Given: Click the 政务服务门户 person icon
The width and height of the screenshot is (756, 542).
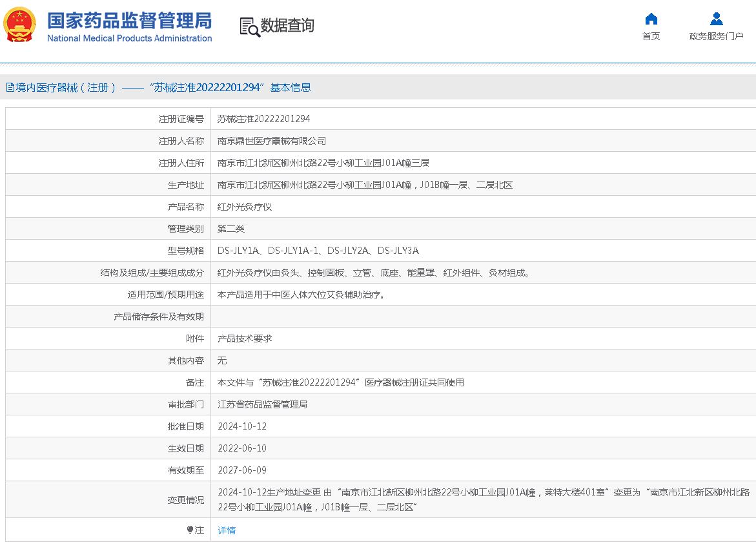Looking at the screenshot, I should point(716,19).
